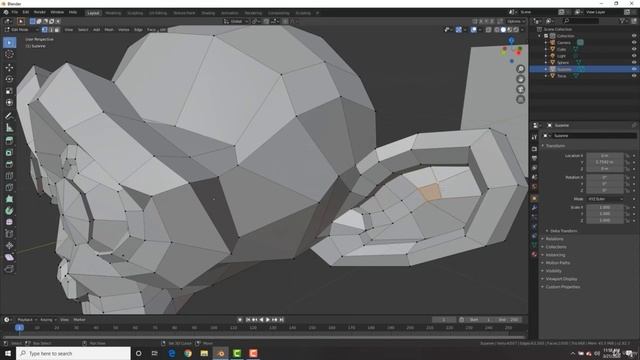The width and height of the screenshot is (640, 360).
Task: Select the Annotate tool
Action: pyautogui.click(x=9, y=116)
